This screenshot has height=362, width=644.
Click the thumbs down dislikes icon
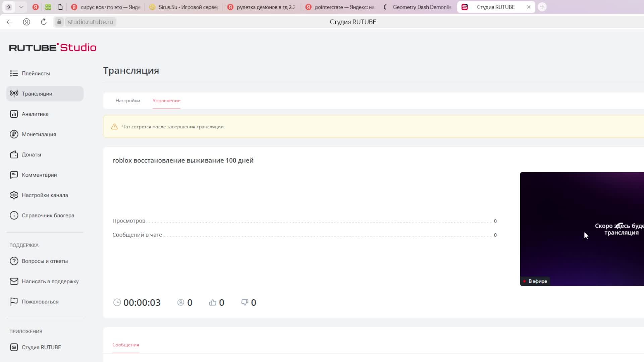[245, 303]
